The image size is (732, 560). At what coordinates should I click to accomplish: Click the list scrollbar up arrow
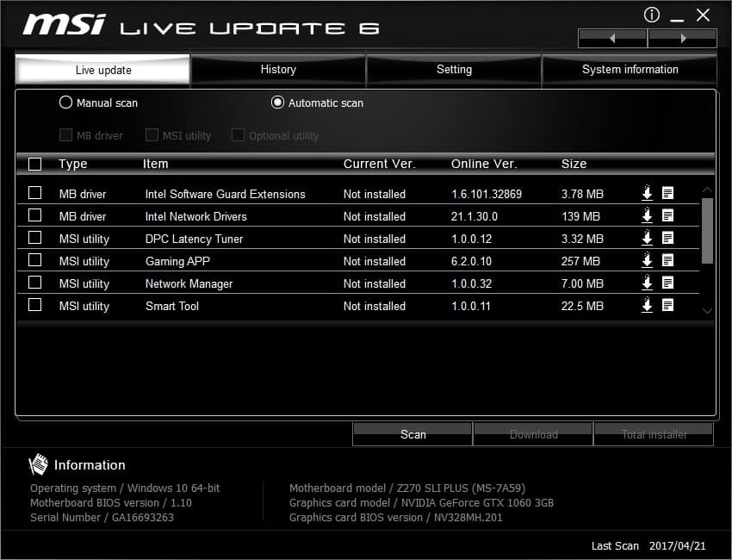(x=707, y=190)
